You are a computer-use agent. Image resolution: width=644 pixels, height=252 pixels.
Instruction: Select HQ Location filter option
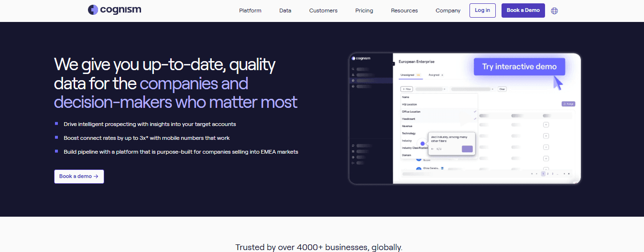pyautogui.click(x=439, y=104)
